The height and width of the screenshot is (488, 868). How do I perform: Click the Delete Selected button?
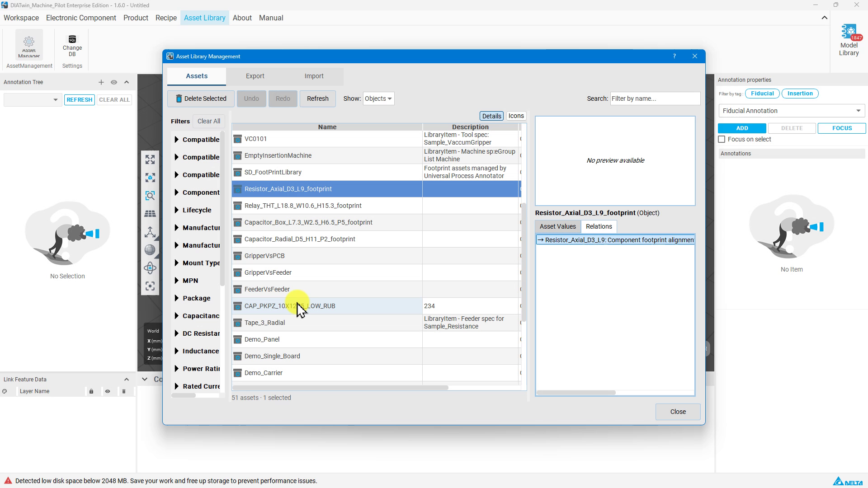(201, 99)
